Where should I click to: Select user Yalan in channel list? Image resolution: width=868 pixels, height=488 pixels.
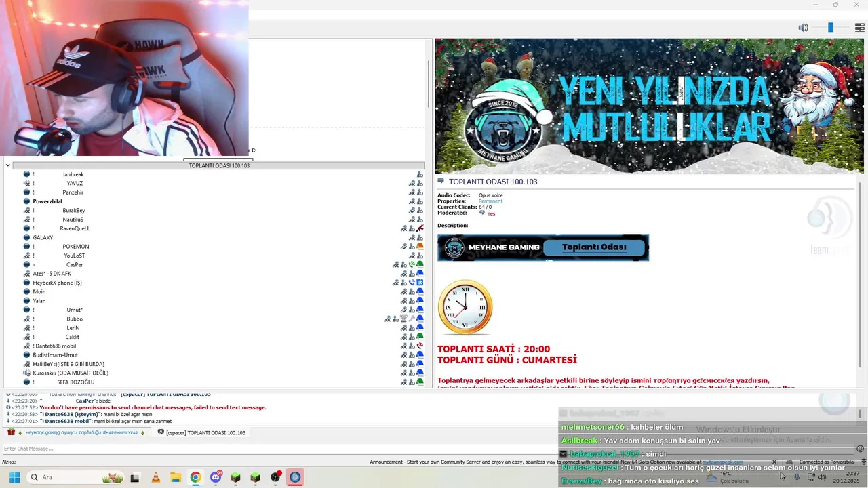click(x=39, y=301)
